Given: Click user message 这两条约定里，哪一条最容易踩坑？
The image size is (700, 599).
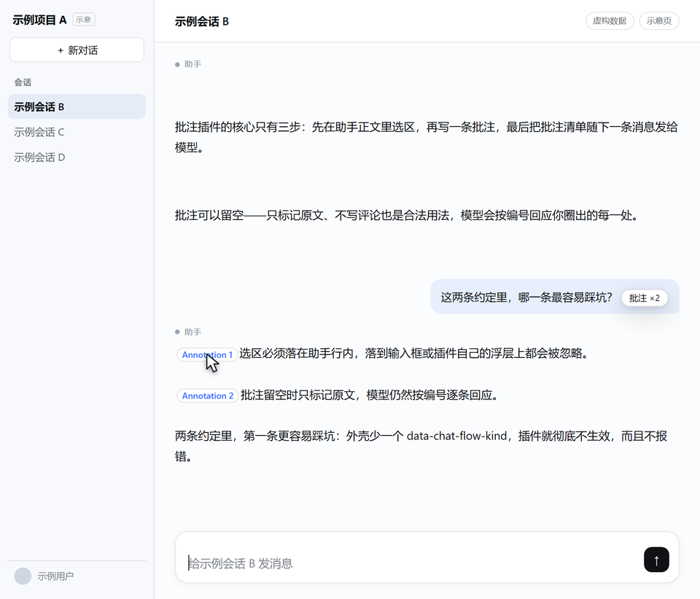Looking at the screenshot, I should click(x=526, y=297).
